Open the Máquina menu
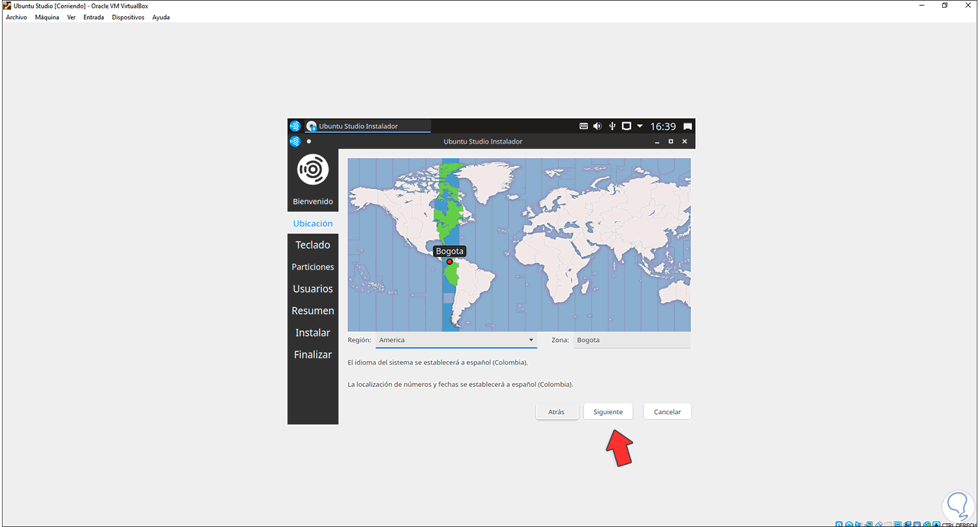 coord(47,18)
